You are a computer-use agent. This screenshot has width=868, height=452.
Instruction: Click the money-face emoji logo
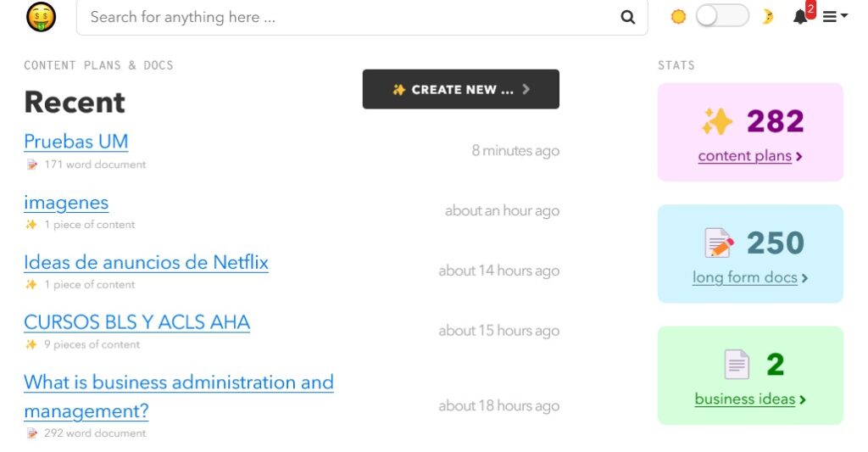pyautogui.click(x=41, y=17)
